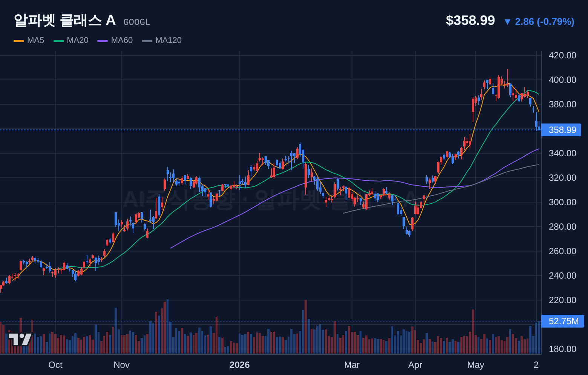Click the Mar label on time axis
This screenshot has height=375, width=588.
[x=352, y=365]
